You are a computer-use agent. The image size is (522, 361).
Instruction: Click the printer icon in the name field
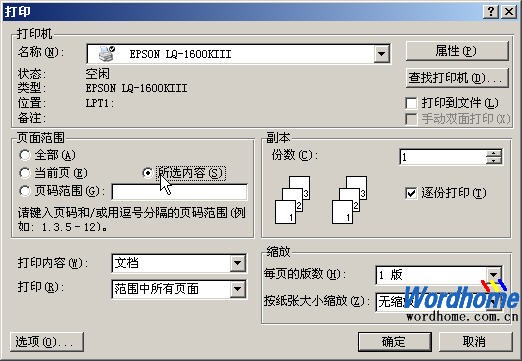(x=107, y=53)
